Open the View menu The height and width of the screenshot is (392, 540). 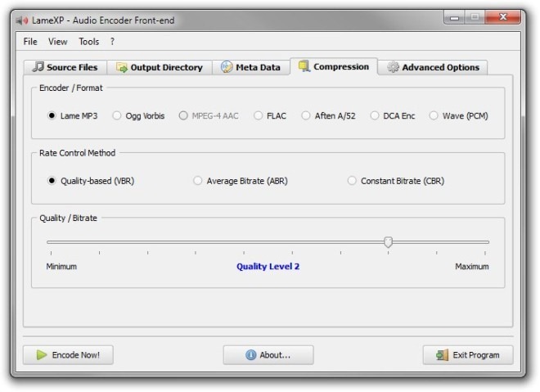pyautogui.click(x=57, y=42)
